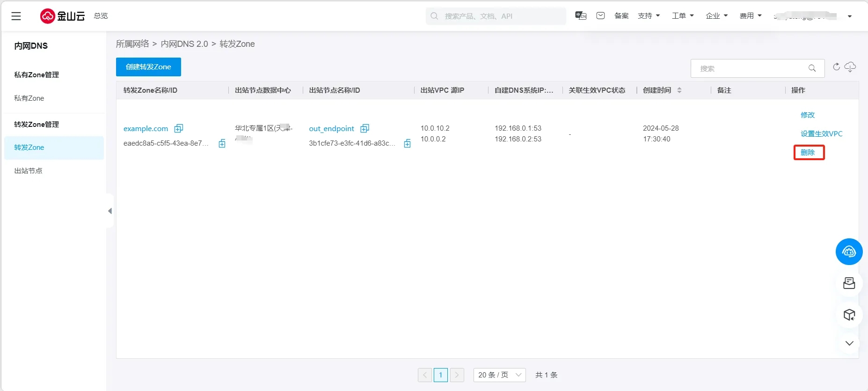Copy the example.com zone name

[x=179, y=128]
